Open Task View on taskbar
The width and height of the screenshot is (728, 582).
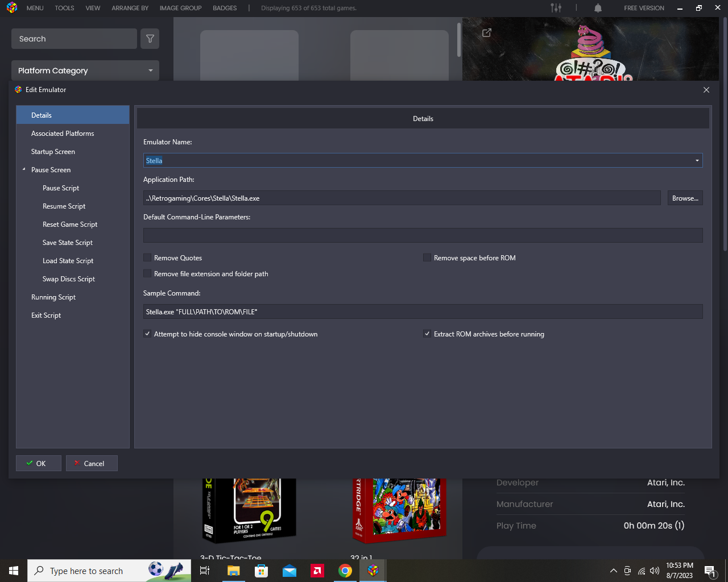click(x=205, y=571)
